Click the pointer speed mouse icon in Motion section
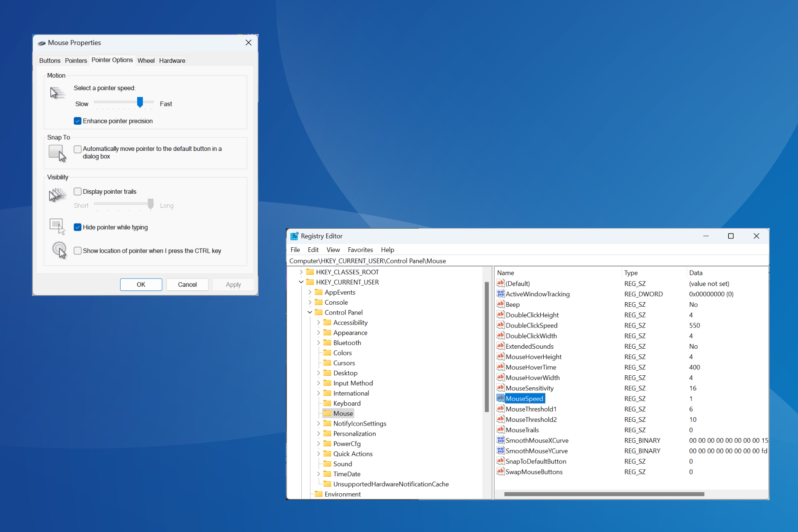 coord(57,92)
